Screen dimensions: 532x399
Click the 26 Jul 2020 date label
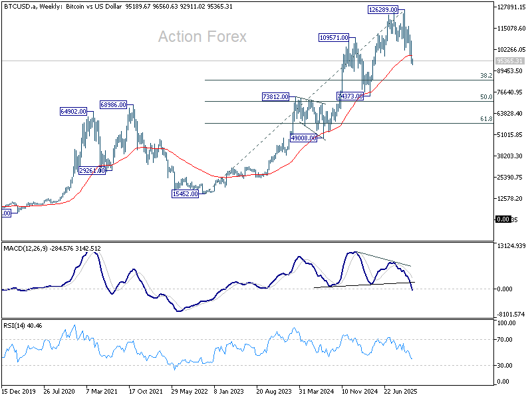(x=59, y=392)
